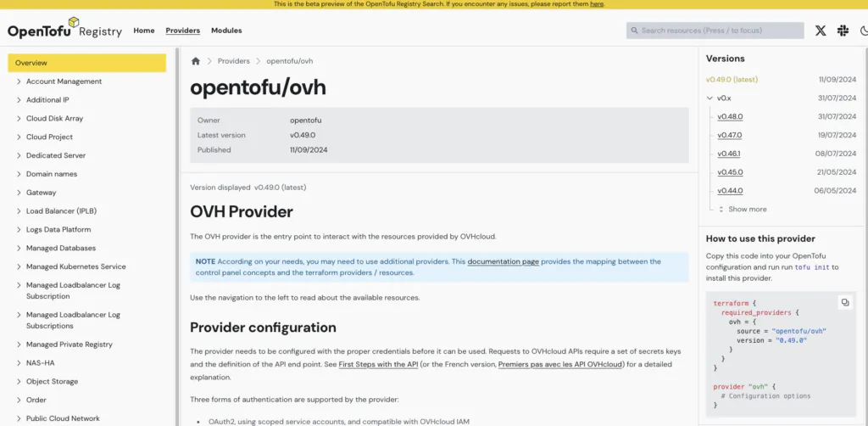Expand Show more versions arrows

[x=721, y=210]
